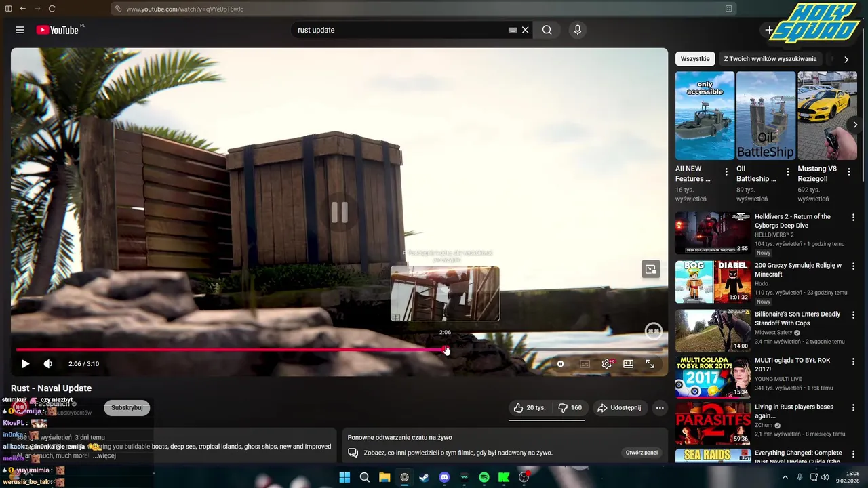Open options for 'MULTI ogląda' video
868x488 pixels.
[x=853, y=361]
